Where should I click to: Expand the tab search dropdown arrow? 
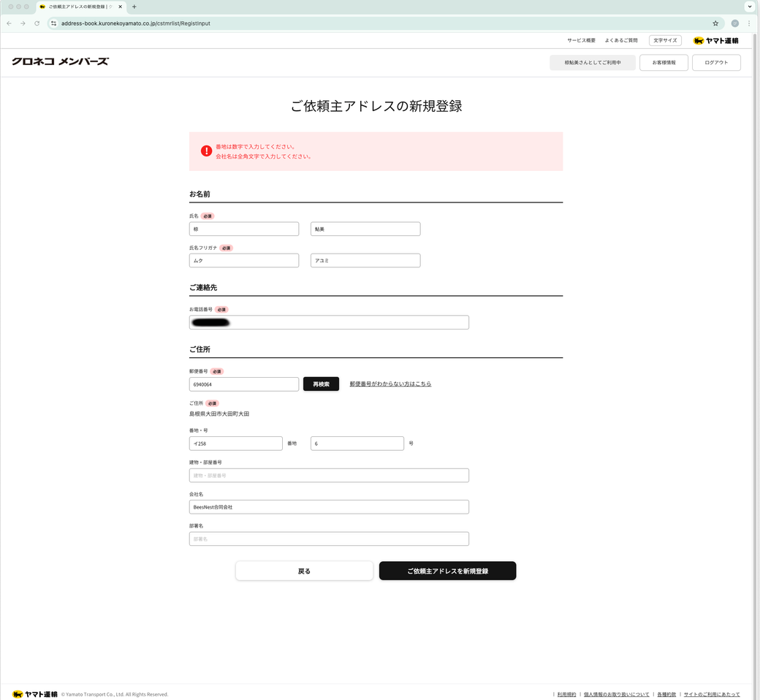[750, 7]
